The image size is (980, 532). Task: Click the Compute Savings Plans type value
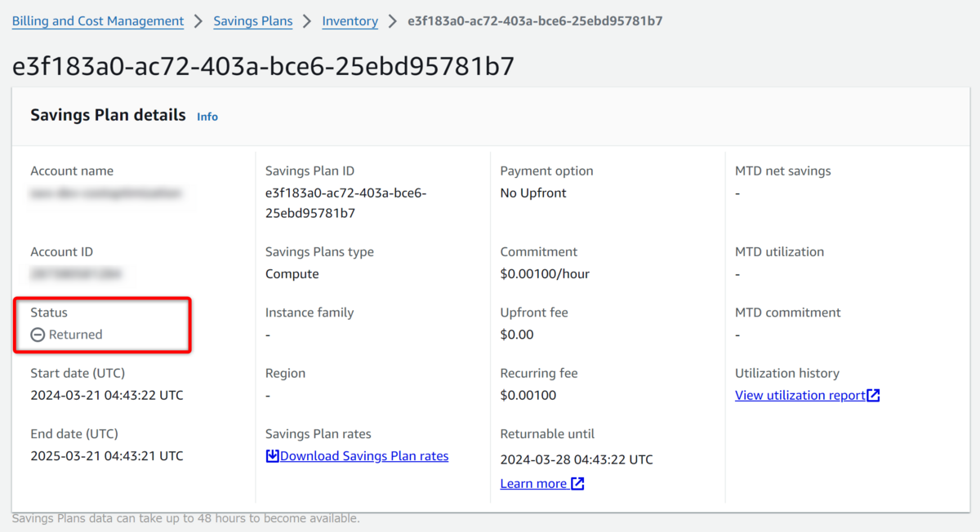pyautogui.click(x=292, y=274)
